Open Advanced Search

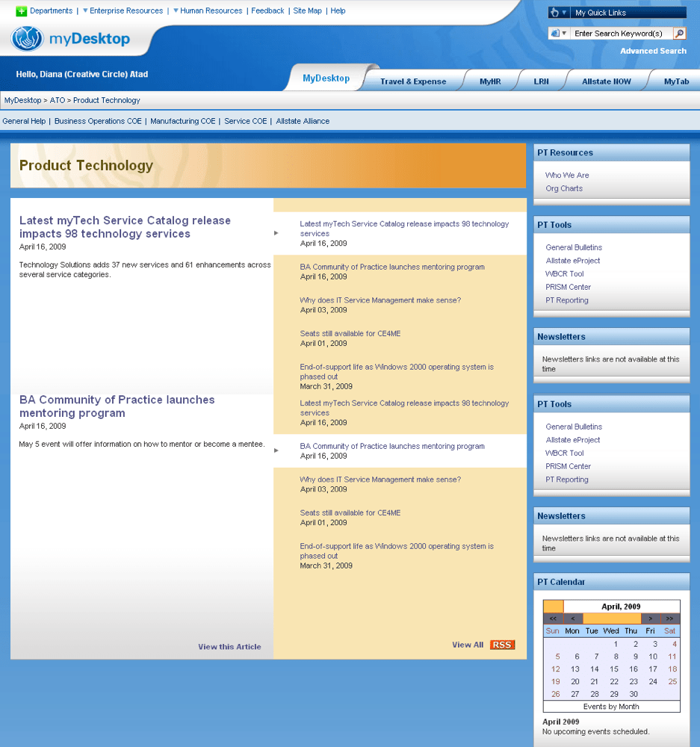653,51
